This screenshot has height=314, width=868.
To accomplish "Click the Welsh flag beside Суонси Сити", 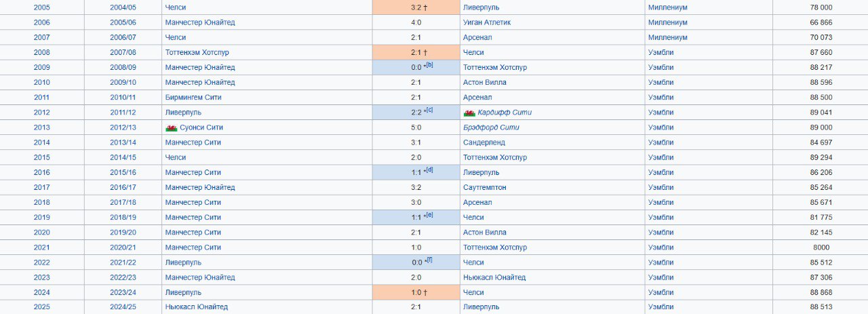I will coord(171,127).
